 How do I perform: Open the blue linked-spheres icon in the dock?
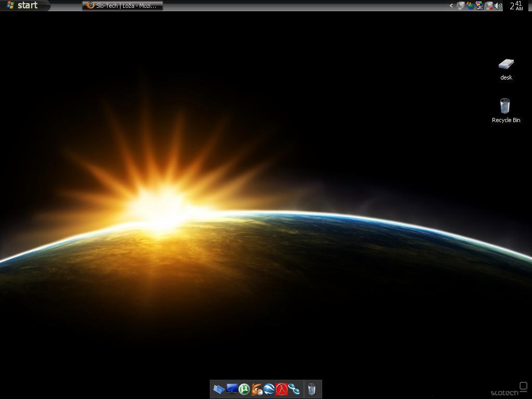coord(294,389)
